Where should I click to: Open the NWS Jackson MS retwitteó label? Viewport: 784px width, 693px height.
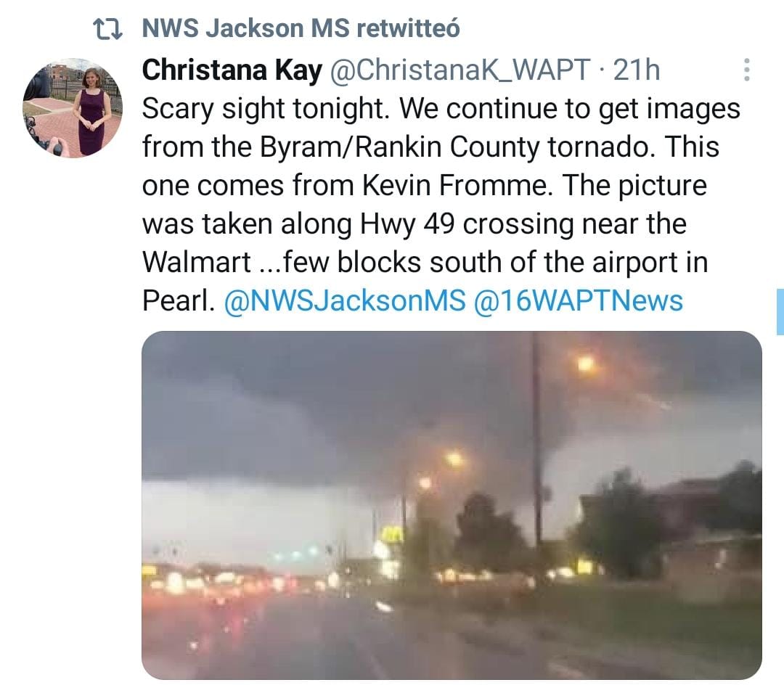pyautogui.click(x=301, y=28)
